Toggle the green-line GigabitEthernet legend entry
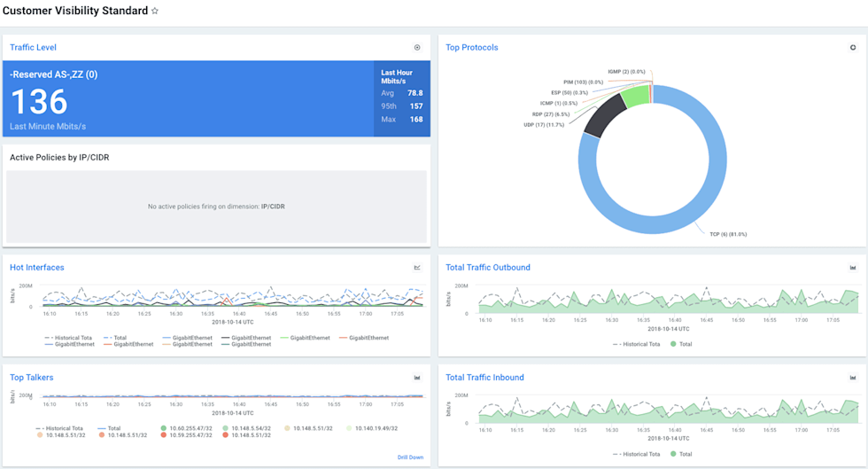This screenshot has height=469, width=868. [305, 338]
